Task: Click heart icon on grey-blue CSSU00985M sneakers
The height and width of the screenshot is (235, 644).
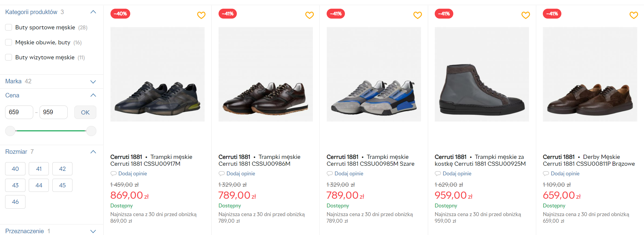Action: tap(417, 15)
